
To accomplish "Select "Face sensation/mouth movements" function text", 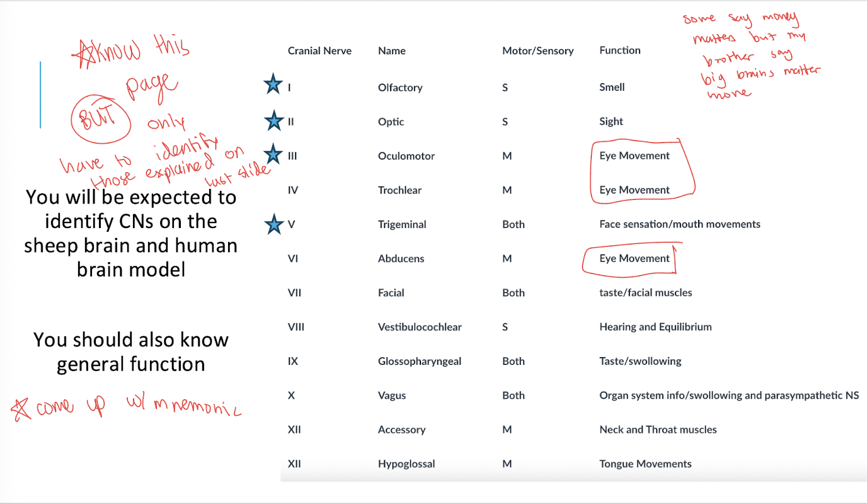I will (680, 224).
